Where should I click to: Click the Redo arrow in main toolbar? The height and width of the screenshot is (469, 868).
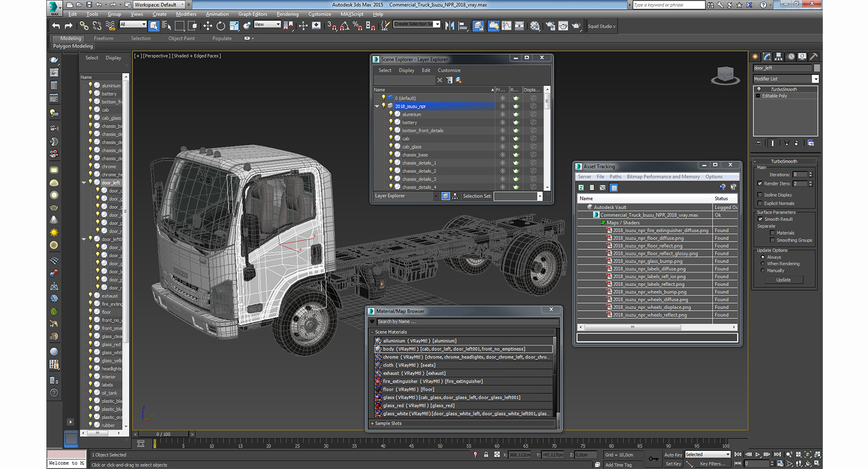tap(69, 26)
